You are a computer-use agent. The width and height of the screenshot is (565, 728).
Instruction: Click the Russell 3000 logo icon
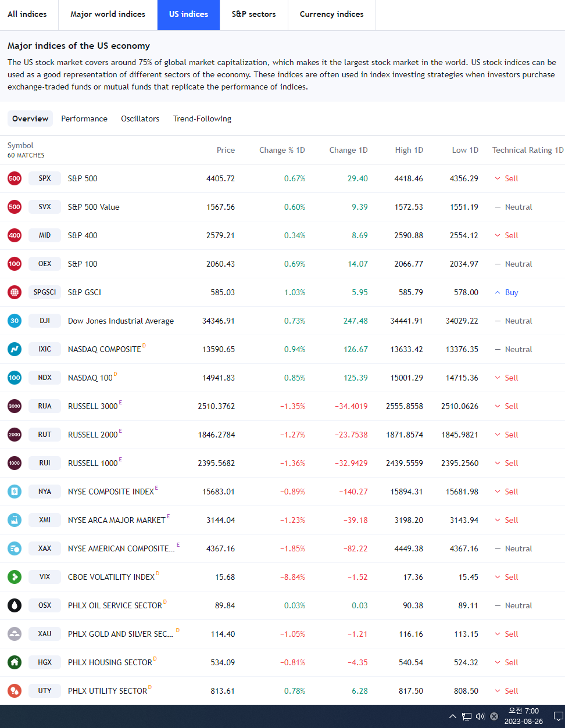[x=15, y=406]
